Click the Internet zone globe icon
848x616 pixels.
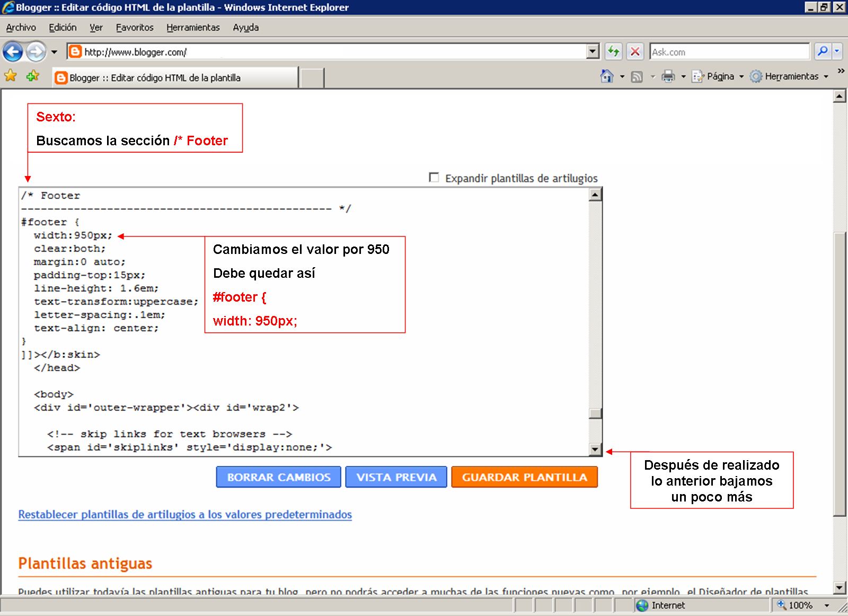coord(642,605)
